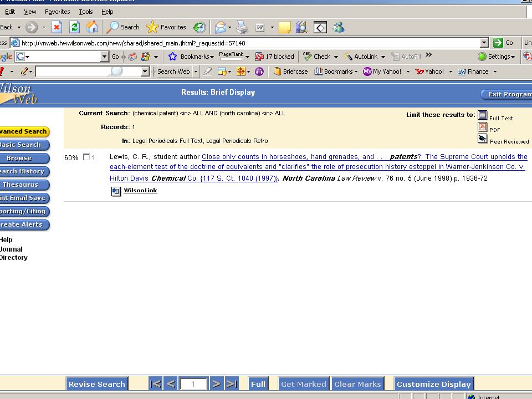
Task: Click the Refresh page icon
Action: 74,27
